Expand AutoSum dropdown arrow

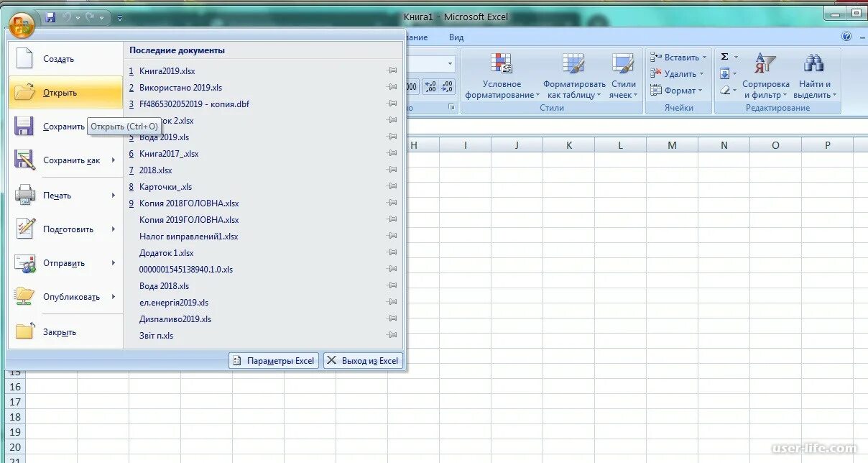[x=735, y=57]
